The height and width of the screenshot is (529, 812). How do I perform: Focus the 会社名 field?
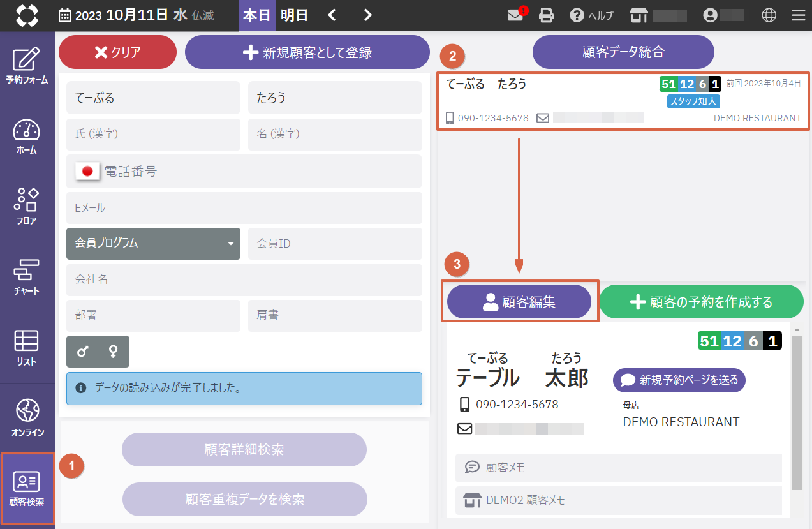[x=244, y=279]
